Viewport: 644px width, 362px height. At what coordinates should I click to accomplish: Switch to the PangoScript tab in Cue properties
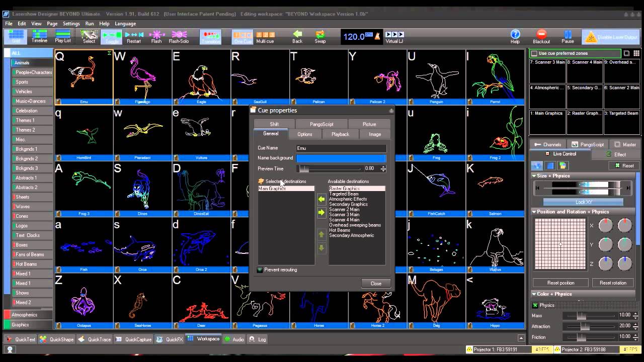pyautogui.click(x=321, y=124)
